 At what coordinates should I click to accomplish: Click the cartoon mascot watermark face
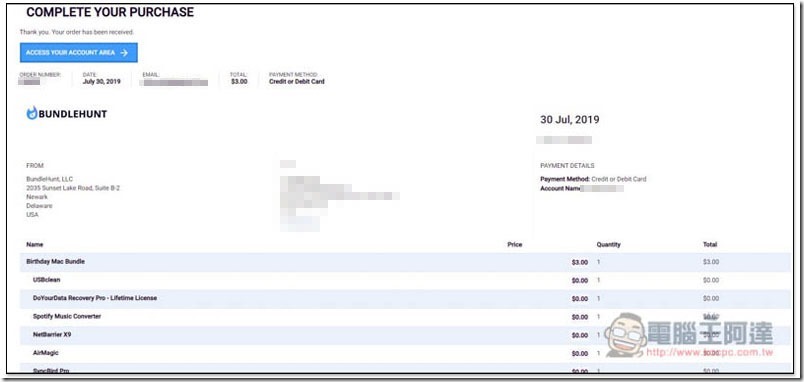tap(625, 335)
